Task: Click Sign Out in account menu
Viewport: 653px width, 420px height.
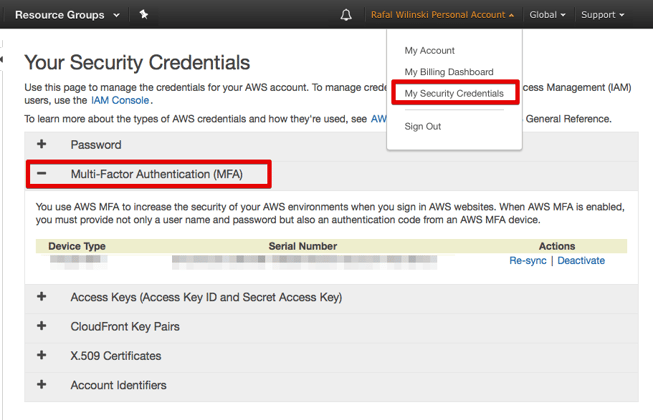Action: [x=422, y=127]
